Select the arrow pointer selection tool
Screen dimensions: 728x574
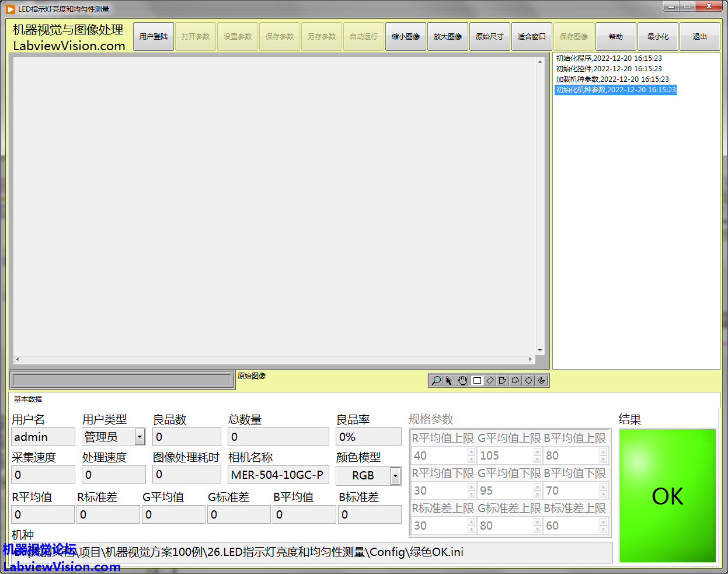(x=449, y=381)
